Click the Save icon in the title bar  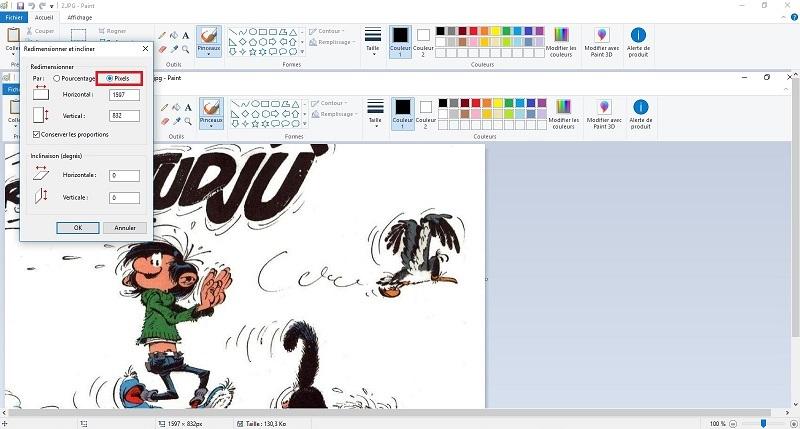coord(20,6)
